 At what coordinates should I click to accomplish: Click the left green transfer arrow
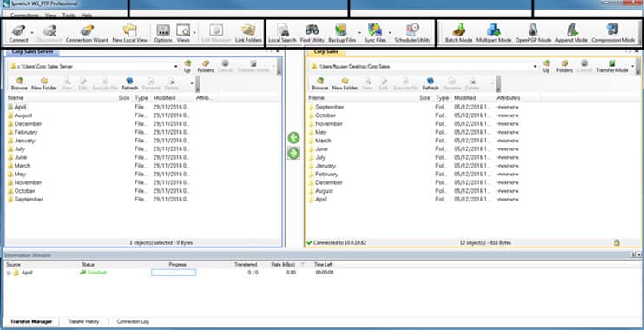click(x=293, y=138)
